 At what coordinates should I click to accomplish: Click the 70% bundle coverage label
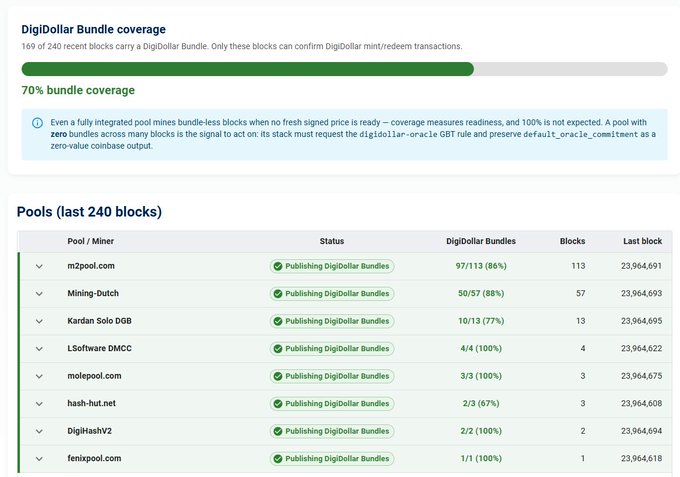click(78, 90)
